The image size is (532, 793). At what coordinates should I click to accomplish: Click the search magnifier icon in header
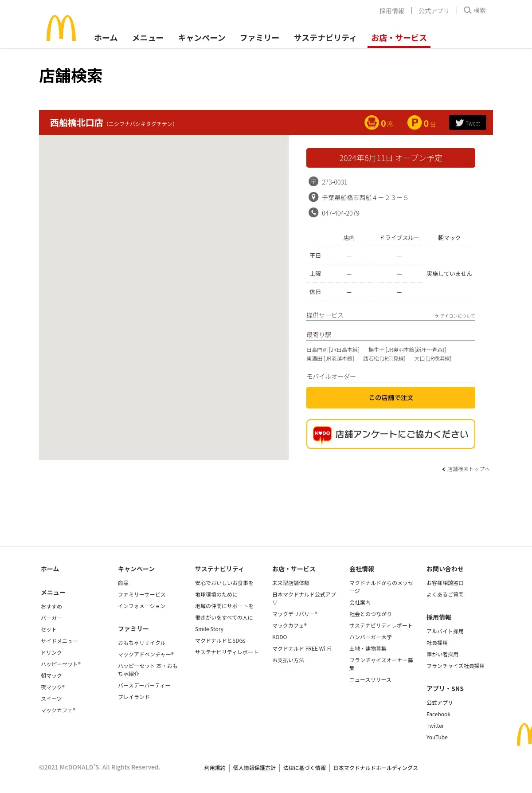[467, 10]
